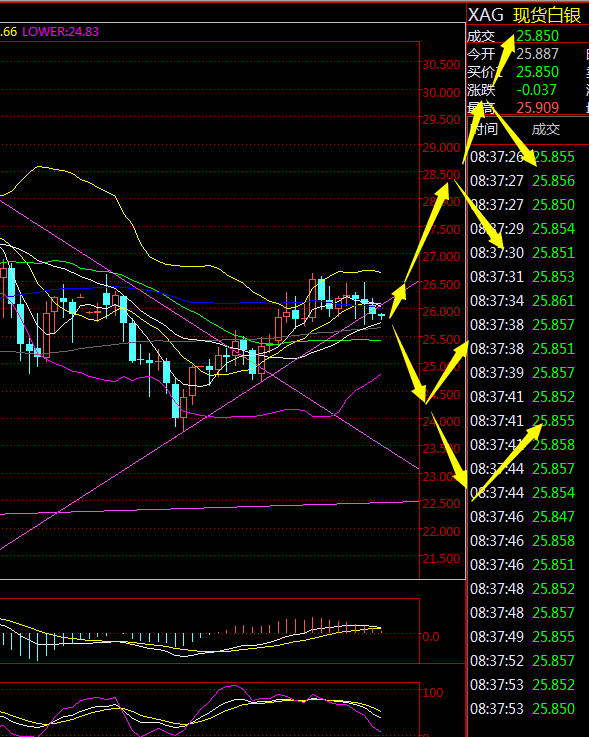Select the tick price 25.856 at 08:37:27

tap(553, 181)
